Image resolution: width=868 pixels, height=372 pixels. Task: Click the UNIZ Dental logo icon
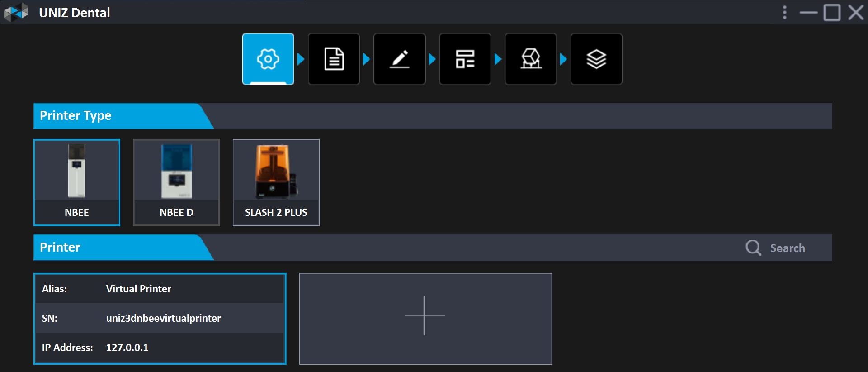pyautogui.click(x=16, y=12)
